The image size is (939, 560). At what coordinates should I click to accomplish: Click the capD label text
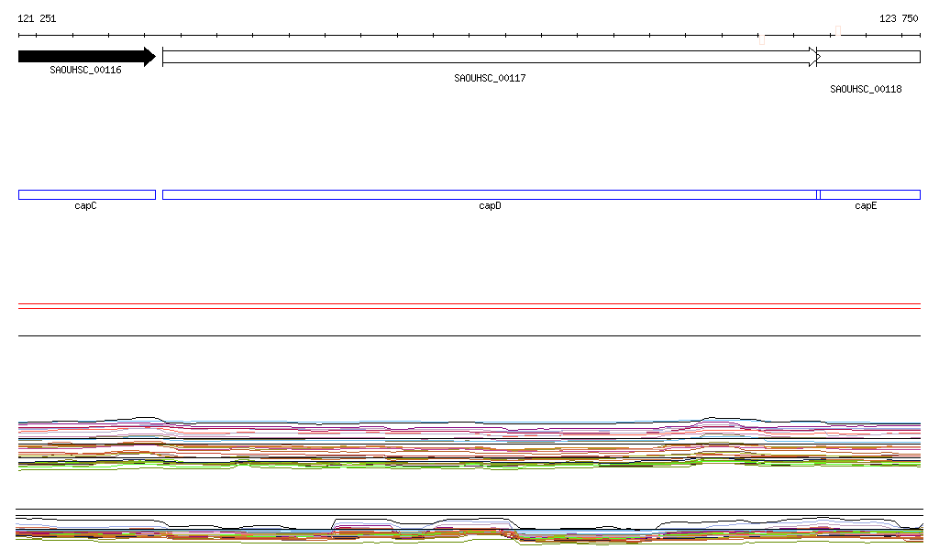[x=490, y=206]
